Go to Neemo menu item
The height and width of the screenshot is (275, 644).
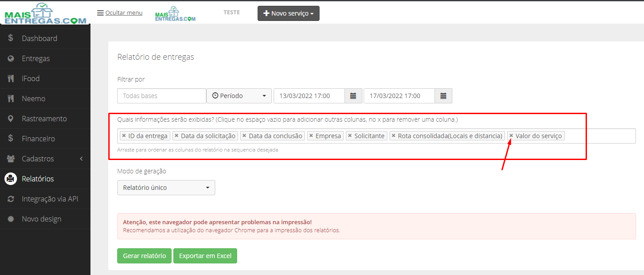(45, 99)
